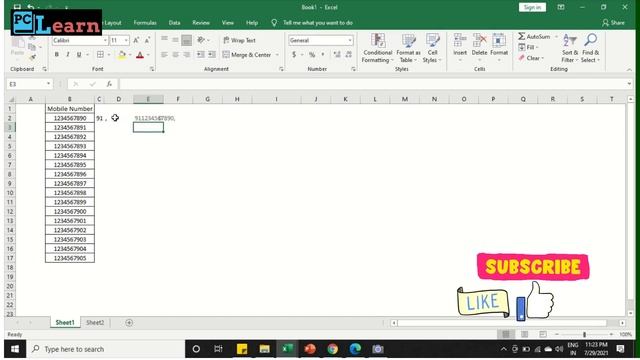Expand the Name Box dropdown
The image size is (640, 360).
point(48,84)
